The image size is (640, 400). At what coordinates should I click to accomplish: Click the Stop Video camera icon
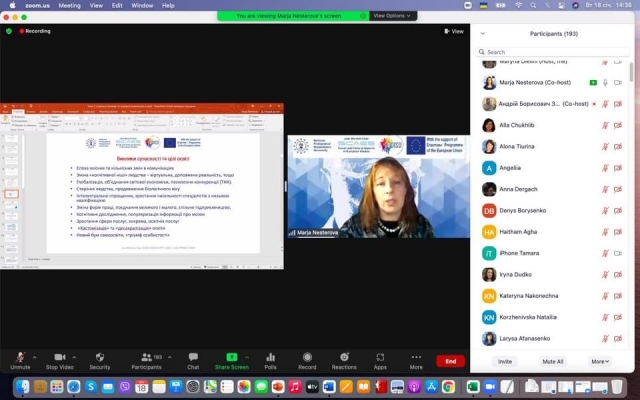pos(60,357)
